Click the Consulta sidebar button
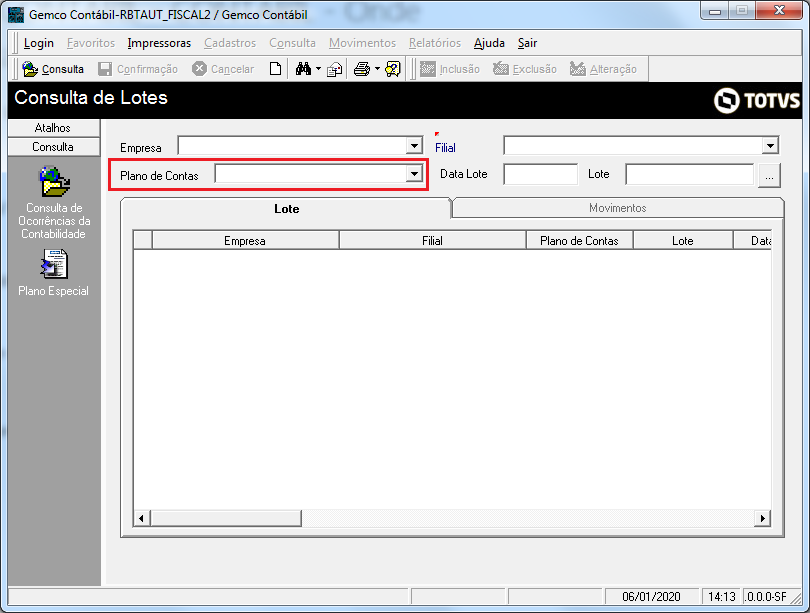The width and height of the screenshot is (810, 613). pos(54,147)
